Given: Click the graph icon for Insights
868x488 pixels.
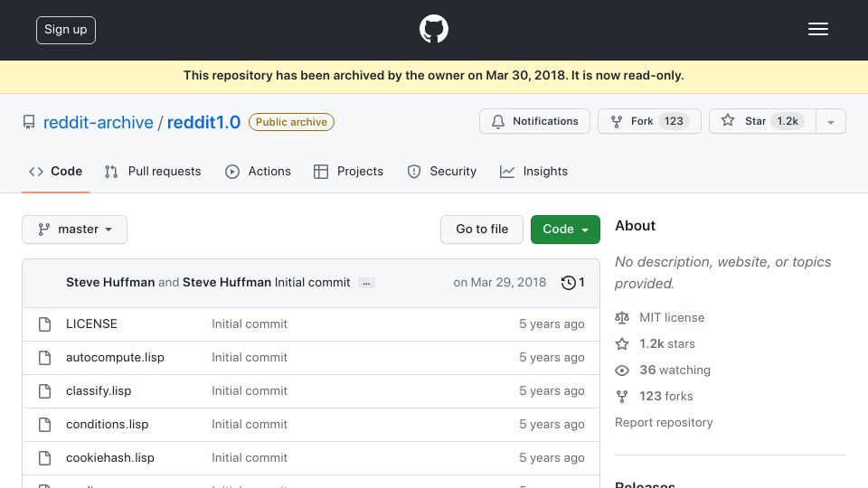Looking at the screenshot, I should coord(507,172).
